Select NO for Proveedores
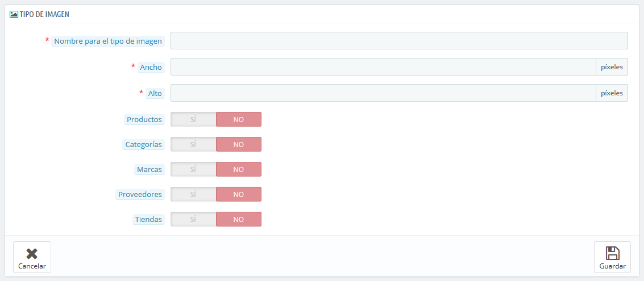644x281 pixels. [x=239, y=195]
